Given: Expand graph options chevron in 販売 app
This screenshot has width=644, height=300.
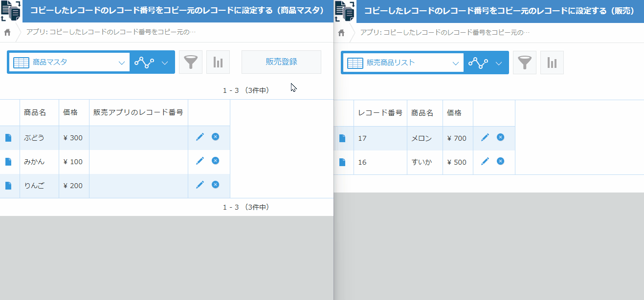Looking at the screenshot, I should point(499,63).
